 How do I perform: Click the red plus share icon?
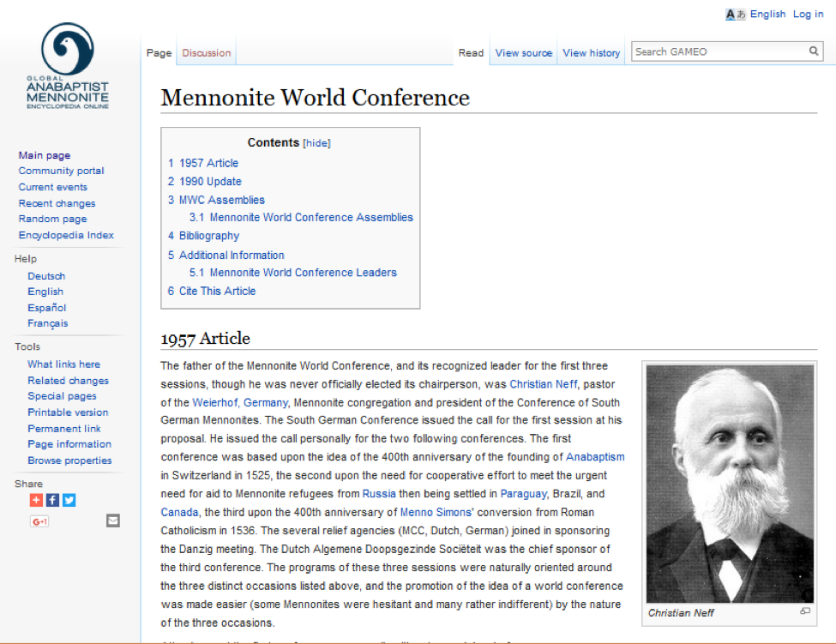pyautogui.click(x=36, y=500)
